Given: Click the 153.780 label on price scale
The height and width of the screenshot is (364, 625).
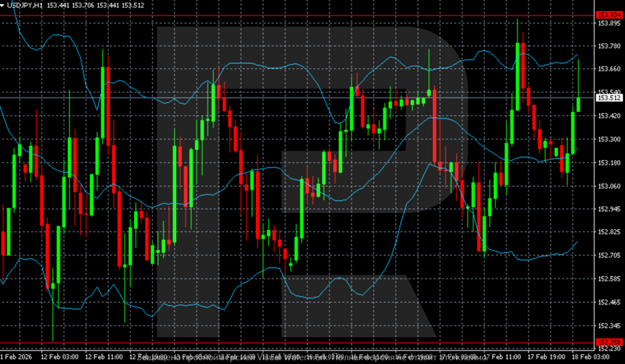Looking at the screenshot, I should pyautogui.click(x=610, y=46).
